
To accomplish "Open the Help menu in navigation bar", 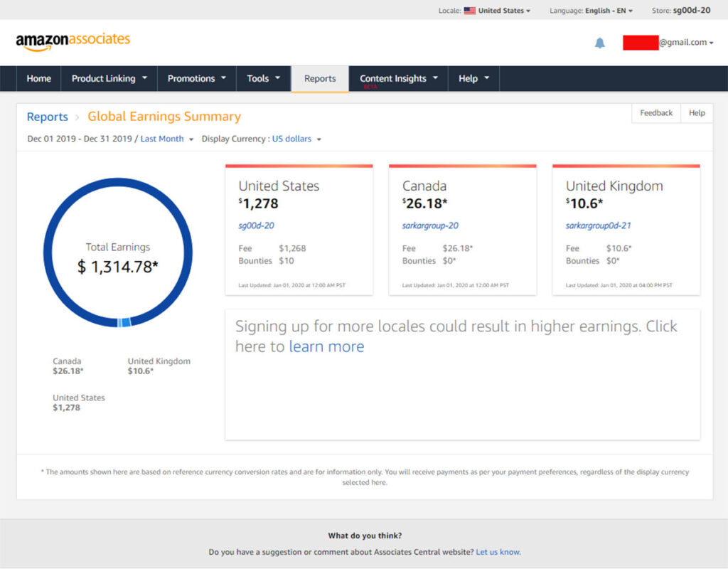I will coord(473,78).
